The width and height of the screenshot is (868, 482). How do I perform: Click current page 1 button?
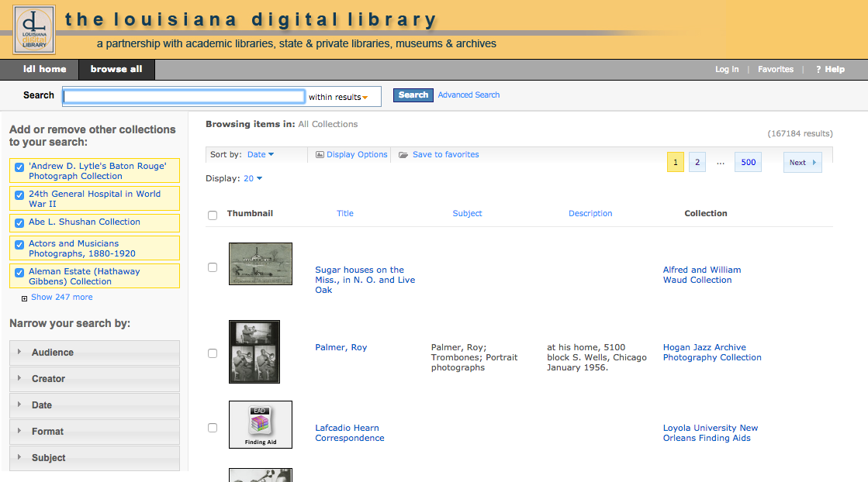pyautogui.click(x=676, y=163)
